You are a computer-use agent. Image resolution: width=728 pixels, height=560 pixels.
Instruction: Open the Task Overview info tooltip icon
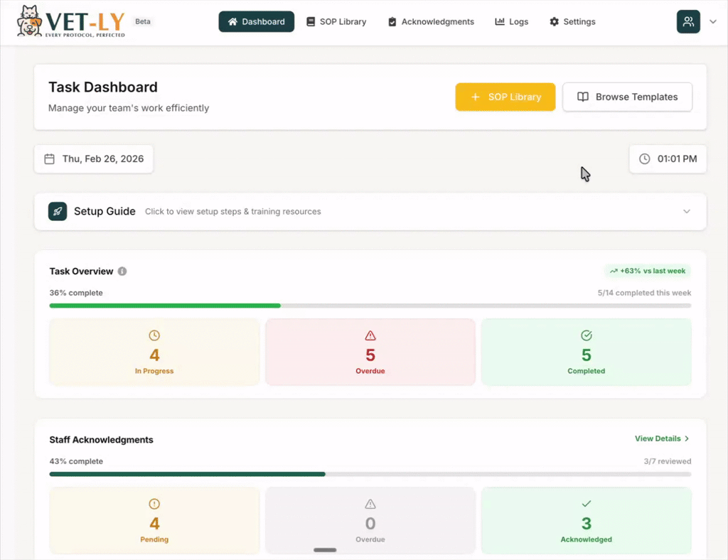(x=122, y=271)
